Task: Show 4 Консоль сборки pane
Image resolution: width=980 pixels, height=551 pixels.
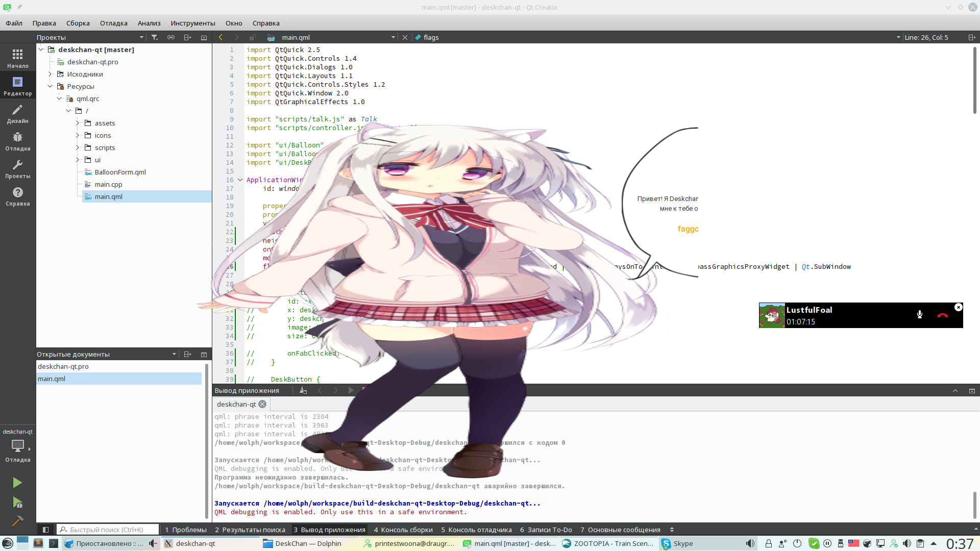Action: pos(403,530)
